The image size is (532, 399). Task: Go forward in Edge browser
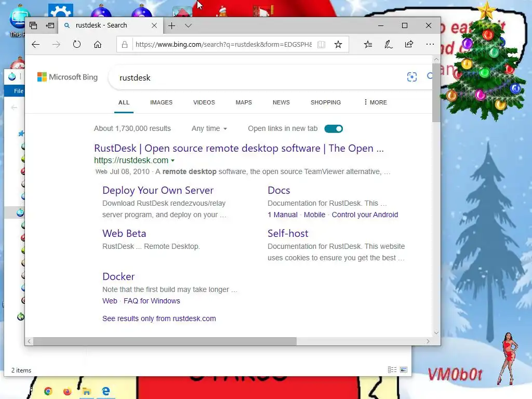[x=56, y=45]
